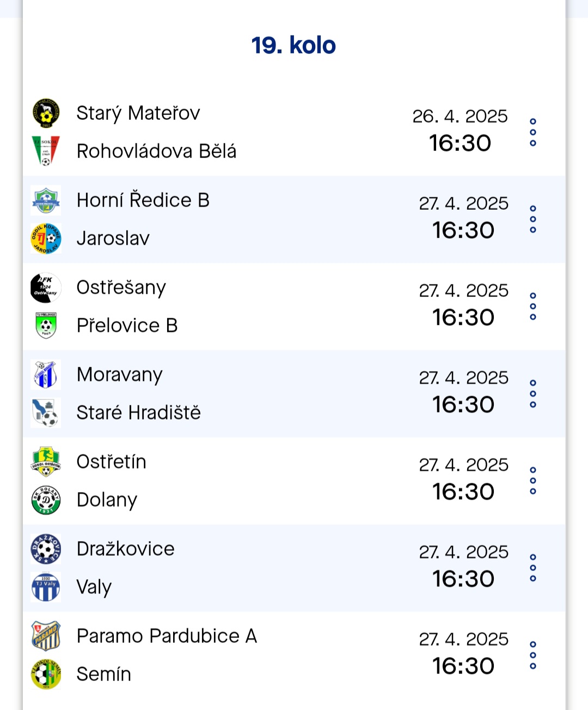Open three-dot menu for Horní Ředice B match

(533, 220)
